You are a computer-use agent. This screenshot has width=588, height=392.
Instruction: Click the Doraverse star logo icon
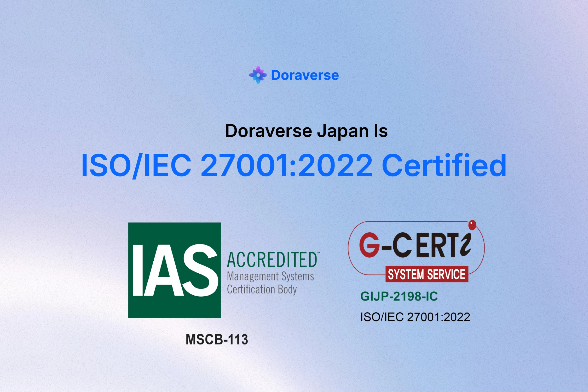pos(258,75)
